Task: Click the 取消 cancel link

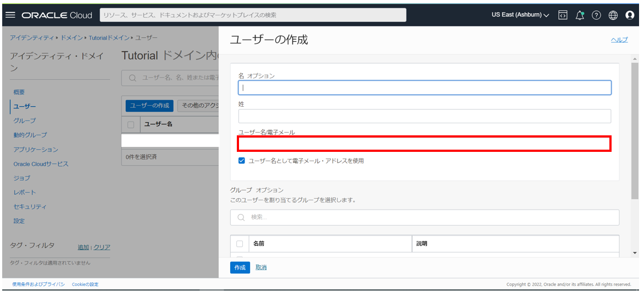Action: [x=261, y=267]
